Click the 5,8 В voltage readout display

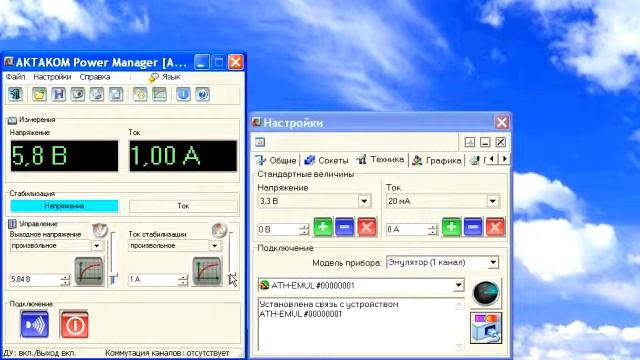pyautogui.click(x=64, y=156)
